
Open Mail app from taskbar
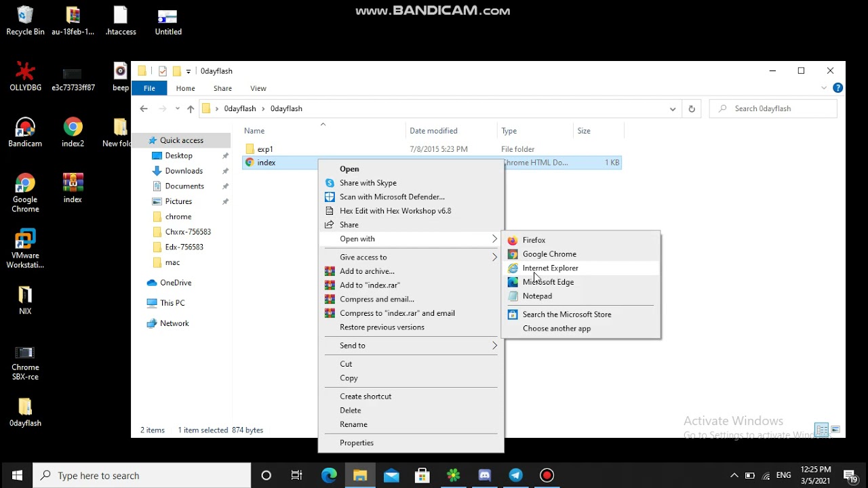[391, 475]
